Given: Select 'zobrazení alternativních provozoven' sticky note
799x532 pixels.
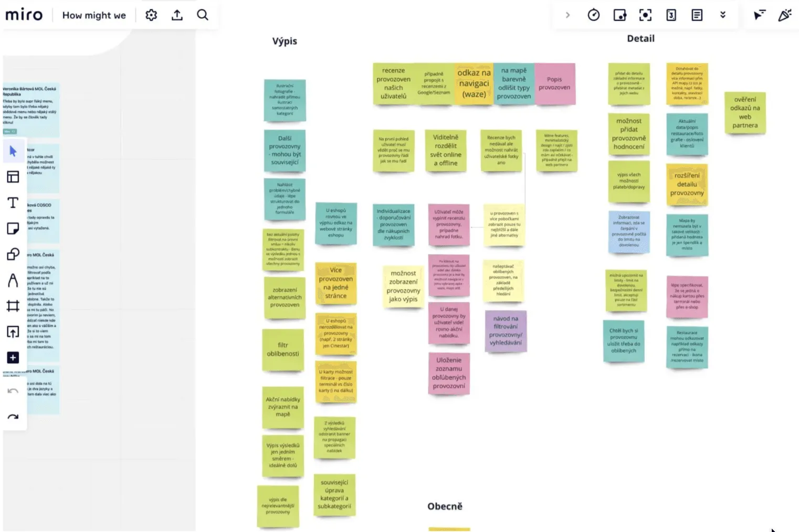Looking at the screenshot, I should (x=285, y=297).
